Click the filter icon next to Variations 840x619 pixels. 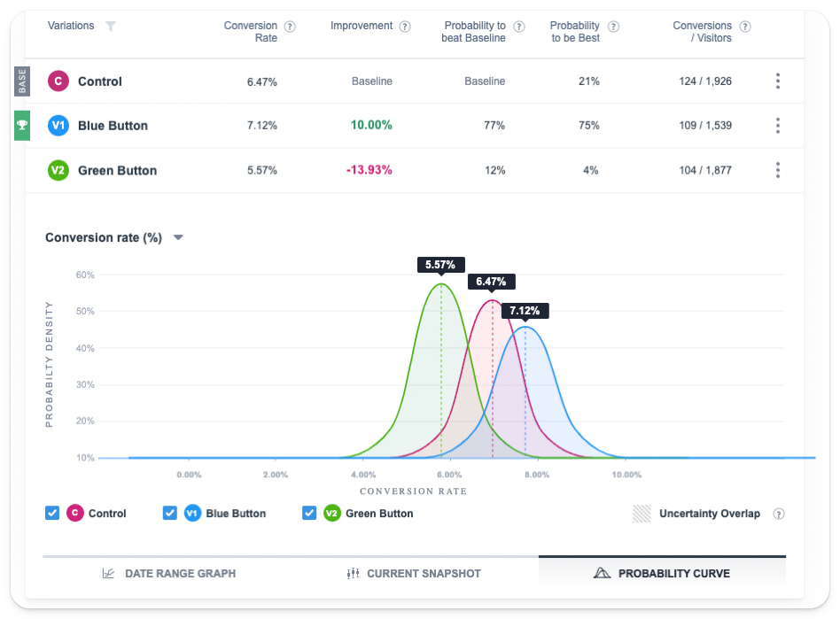pyautogui.click(x=110, y=27)
